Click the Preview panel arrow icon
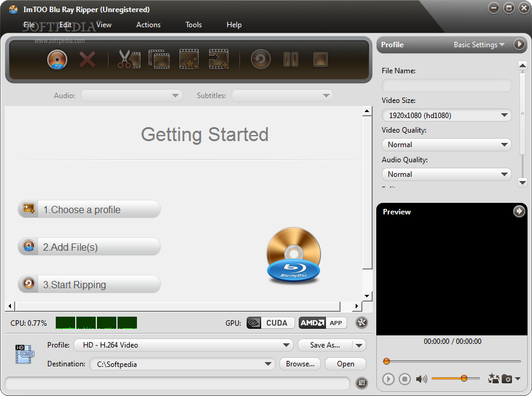This screenshot has height=396, width=532. point(519,211)
